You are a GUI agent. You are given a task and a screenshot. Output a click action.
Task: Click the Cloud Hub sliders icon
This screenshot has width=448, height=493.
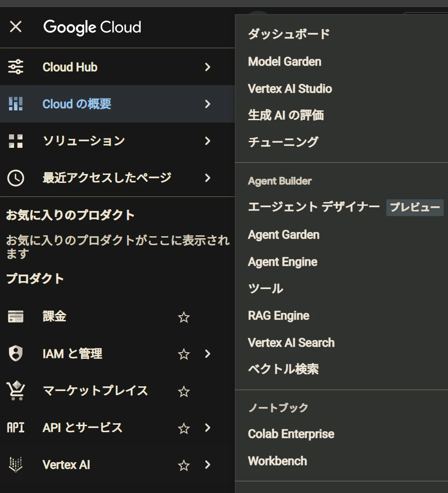(16, 67)
